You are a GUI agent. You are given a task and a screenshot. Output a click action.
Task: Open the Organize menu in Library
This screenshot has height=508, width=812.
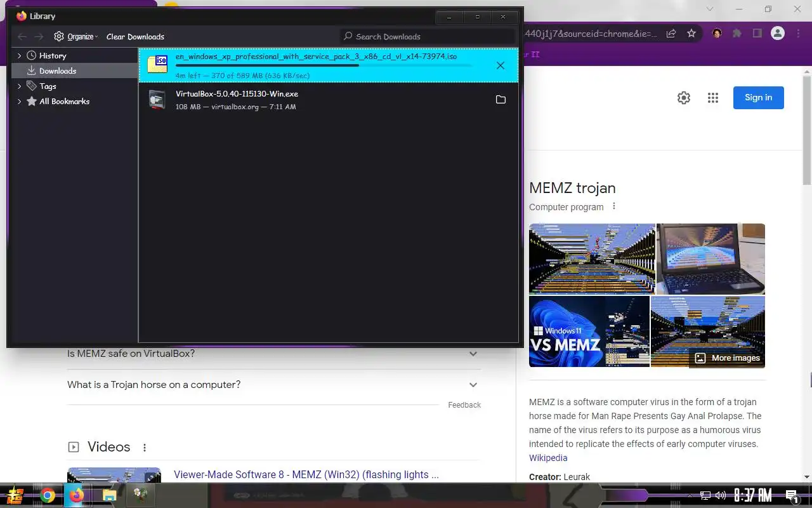75,37
